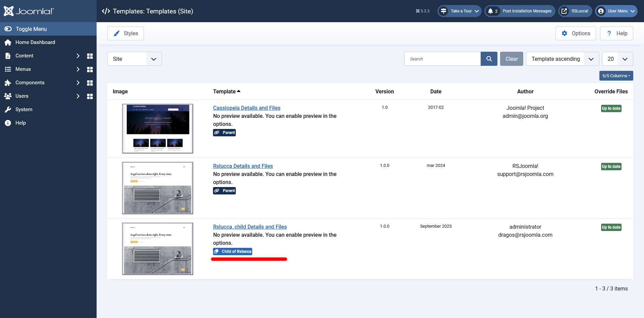Click the magnifier search button
Viewport: 644px width, 318px height.
click(489, 59)
